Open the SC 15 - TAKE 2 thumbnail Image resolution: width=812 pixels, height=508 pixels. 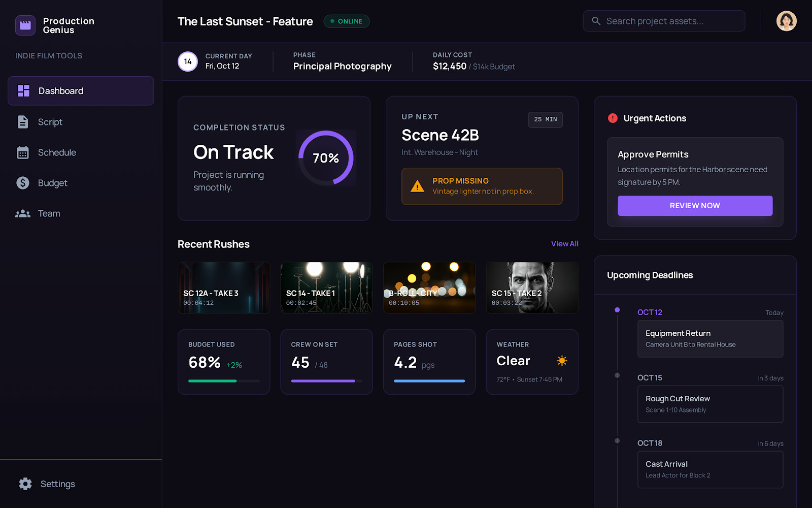point(531,288)
